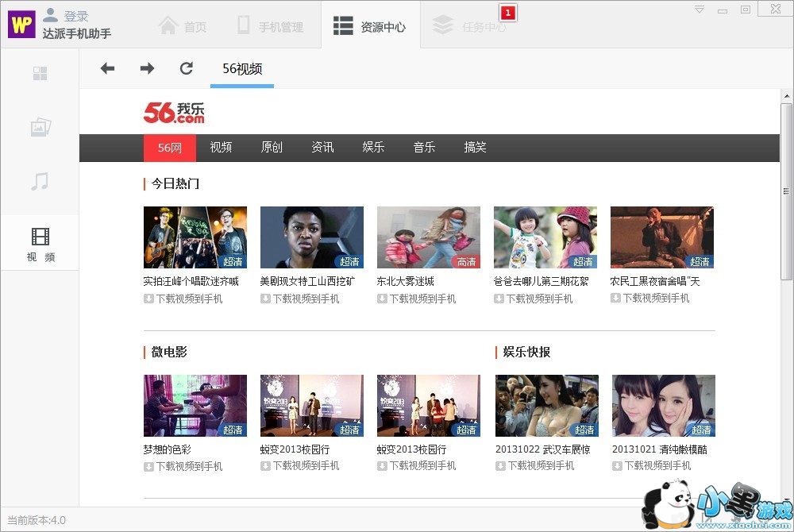Select the 资源中心 tab
Image resolution: width=794 pixels, height=532 pixels.
click(x=370, y=25)
